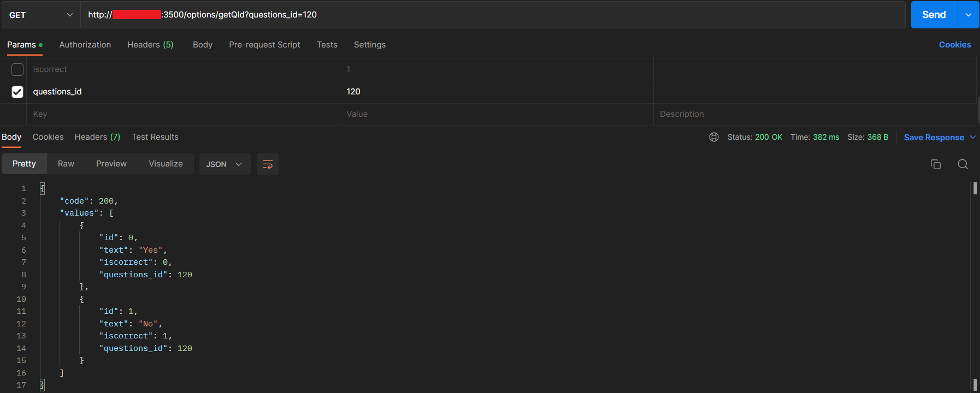Click the empty Description input field
980x393 pixels.
click(x=815, y=114)
